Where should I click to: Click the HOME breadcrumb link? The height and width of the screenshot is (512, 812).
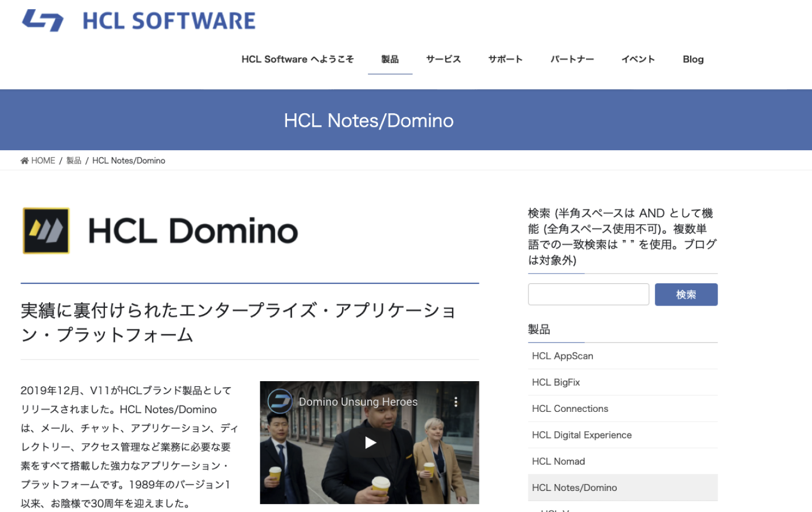pos(43,161)
